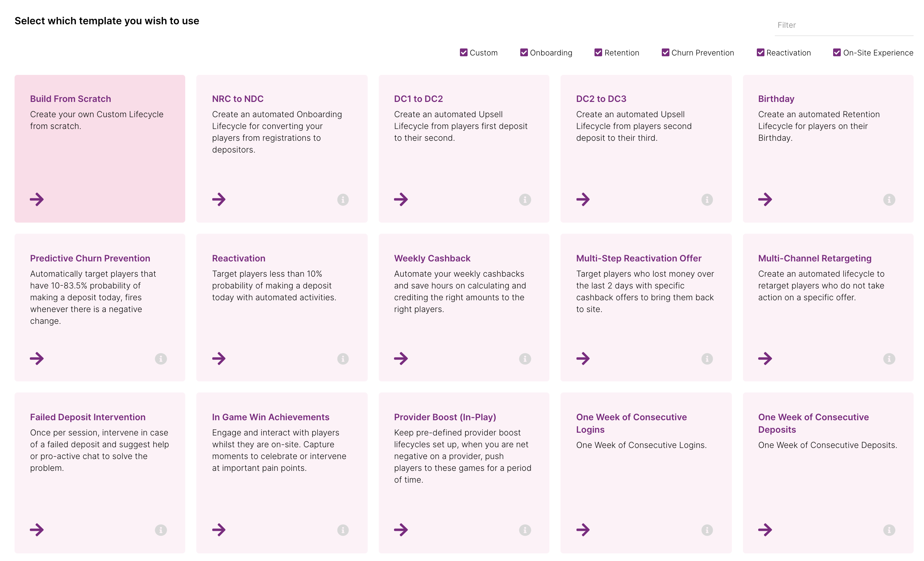Uncheck the Custom filter checkbox
Screen dimensions: 924x561
[x=463, y=52]
